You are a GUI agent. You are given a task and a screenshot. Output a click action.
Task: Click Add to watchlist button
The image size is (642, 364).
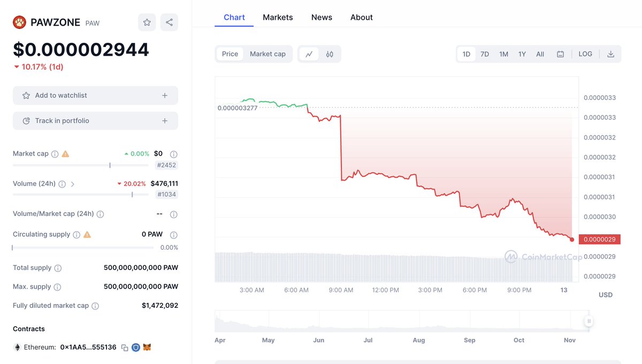coord(95,95)
